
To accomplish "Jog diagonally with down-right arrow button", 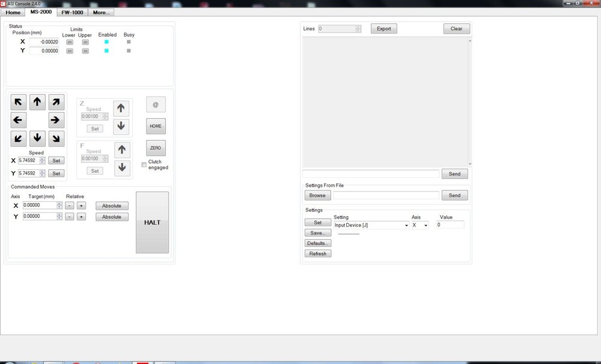I will [56, 139].
